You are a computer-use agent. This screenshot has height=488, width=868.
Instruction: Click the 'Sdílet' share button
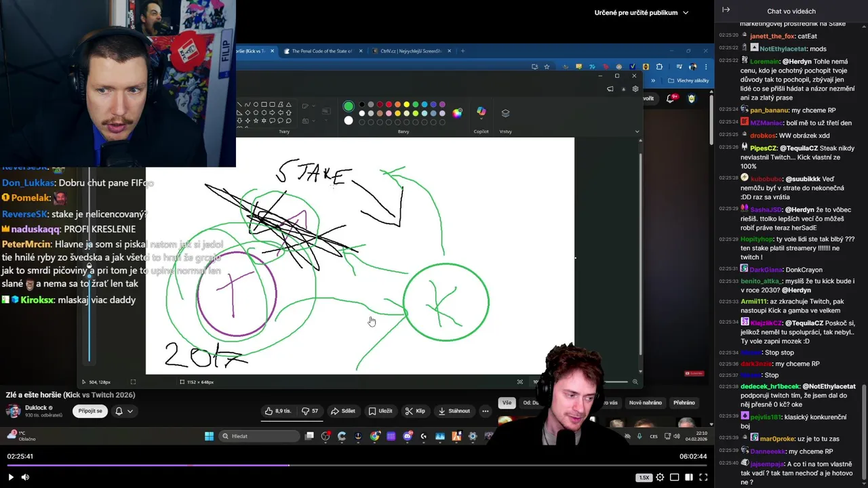coord(343,411)
